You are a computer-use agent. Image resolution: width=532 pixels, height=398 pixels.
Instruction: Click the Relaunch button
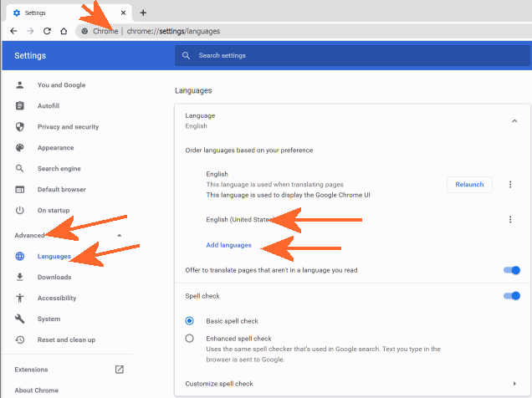(469, 185)
